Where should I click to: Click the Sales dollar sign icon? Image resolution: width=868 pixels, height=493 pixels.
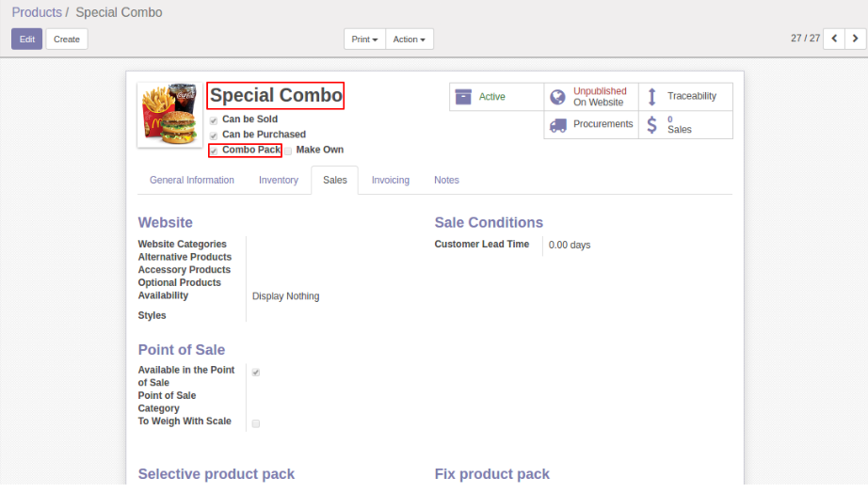651,124
